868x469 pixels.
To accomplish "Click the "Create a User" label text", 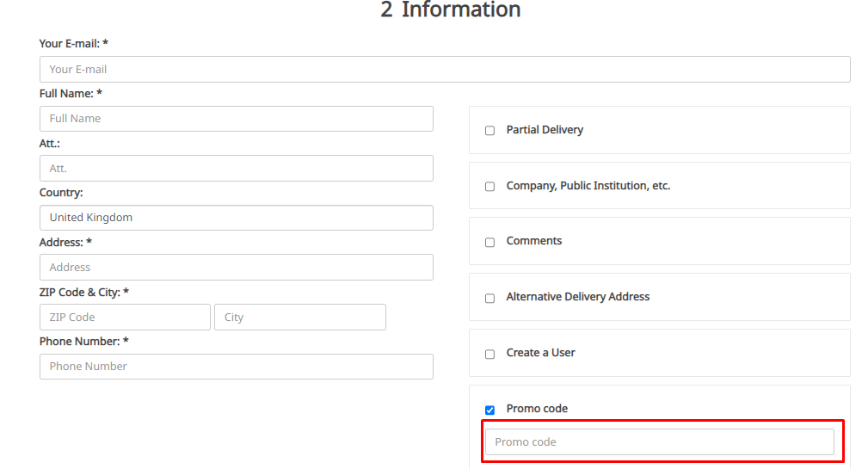I will click(540, 353).
